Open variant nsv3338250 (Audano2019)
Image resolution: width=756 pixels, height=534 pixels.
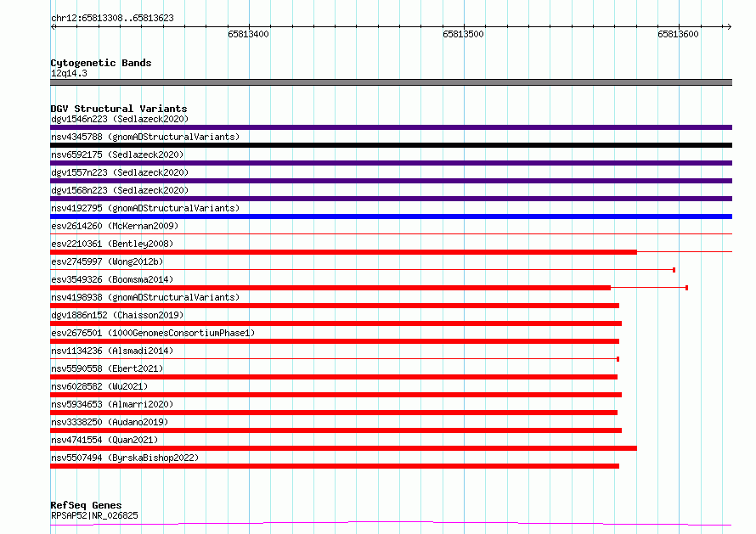tap(110, 422)
